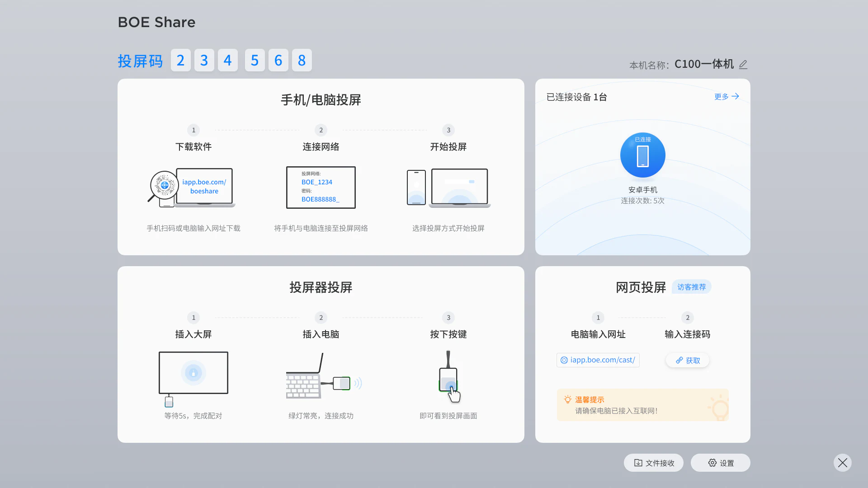The image size is (868, 488).
Task: Click the 网页投屏 heading
Action: point(641,287)
